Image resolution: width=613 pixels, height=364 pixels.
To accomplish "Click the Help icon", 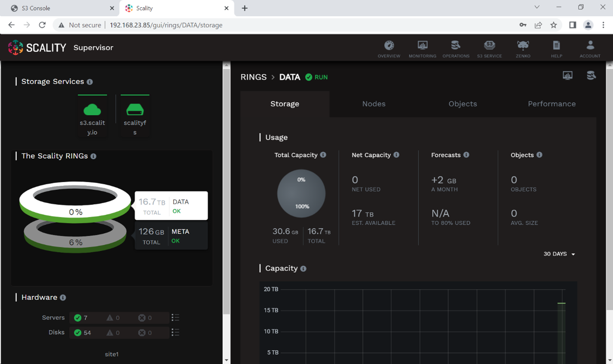I will pyautogui.click(x=556, y=45).
